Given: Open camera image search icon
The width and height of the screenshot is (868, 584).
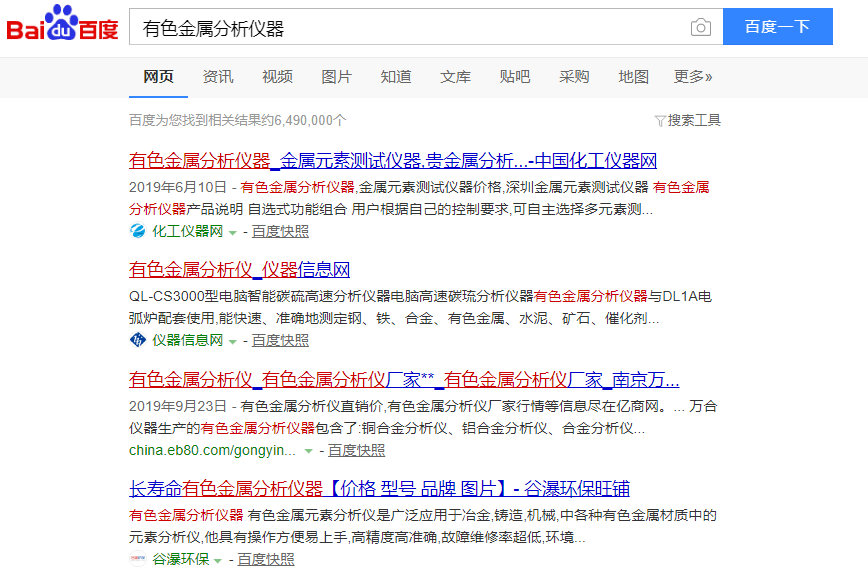Looking at the screenshot, I should [700, 27].
